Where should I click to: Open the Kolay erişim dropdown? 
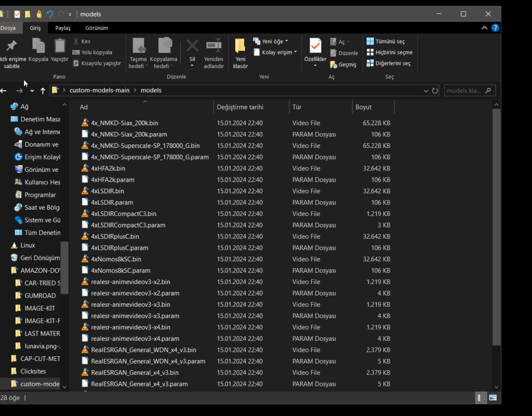275,52
